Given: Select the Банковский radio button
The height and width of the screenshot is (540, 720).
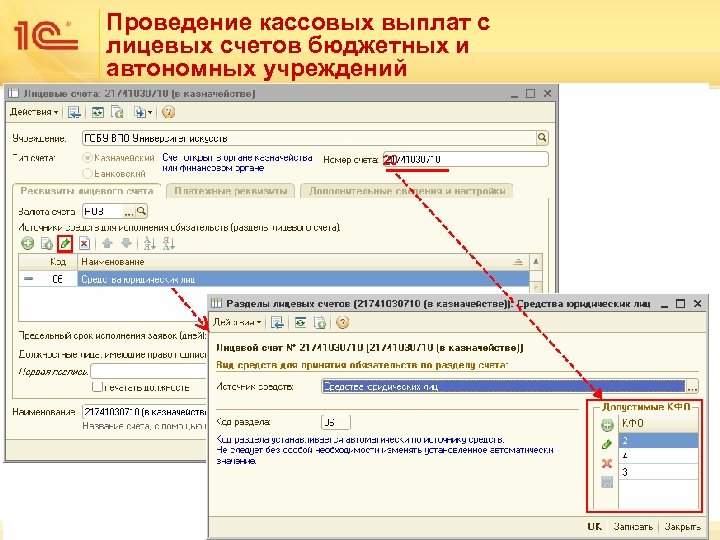Looking at the screenshot, I should tap(87, 174).
